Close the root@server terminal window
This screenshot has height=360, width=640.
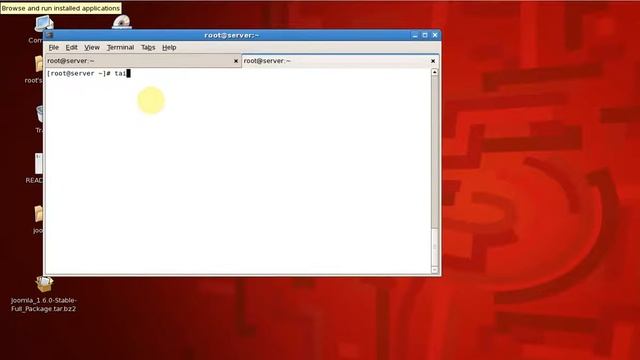pyautogui.click(x=435, y=35)
